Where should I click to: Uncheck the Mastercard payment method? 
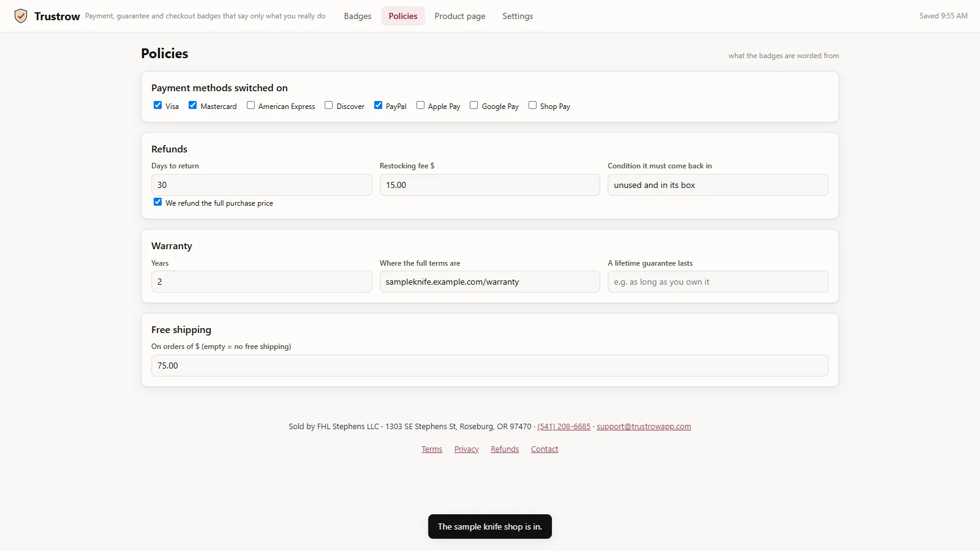192,105
